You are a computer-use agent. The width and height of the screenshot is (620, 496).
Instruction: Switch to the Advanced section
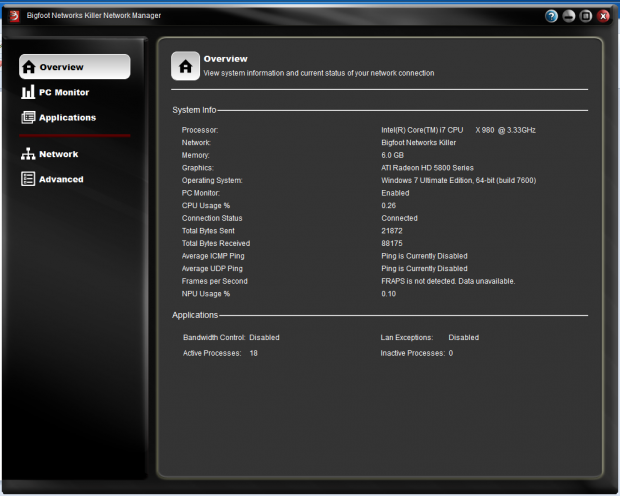pos(52,179)
